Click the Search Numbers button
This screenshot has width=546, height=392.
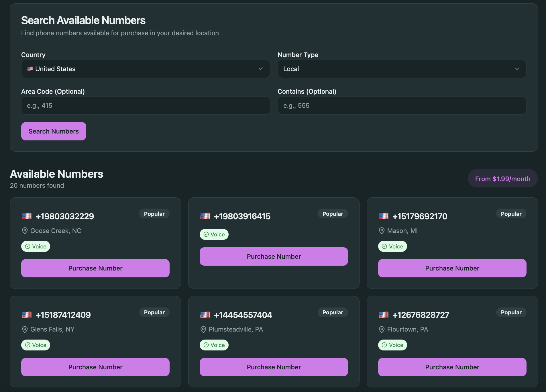click(53, 131)
